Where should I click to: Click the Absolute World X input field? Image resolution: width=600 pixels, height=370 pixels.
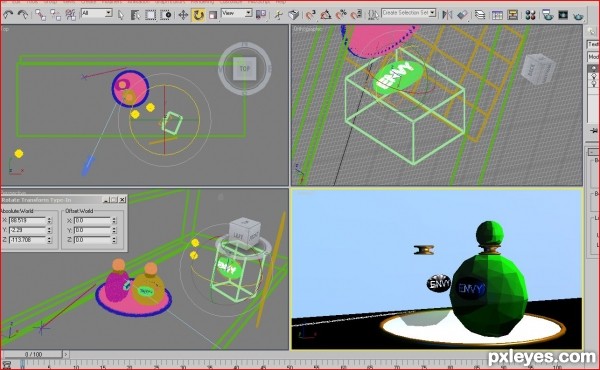click(x=27, y=220)
